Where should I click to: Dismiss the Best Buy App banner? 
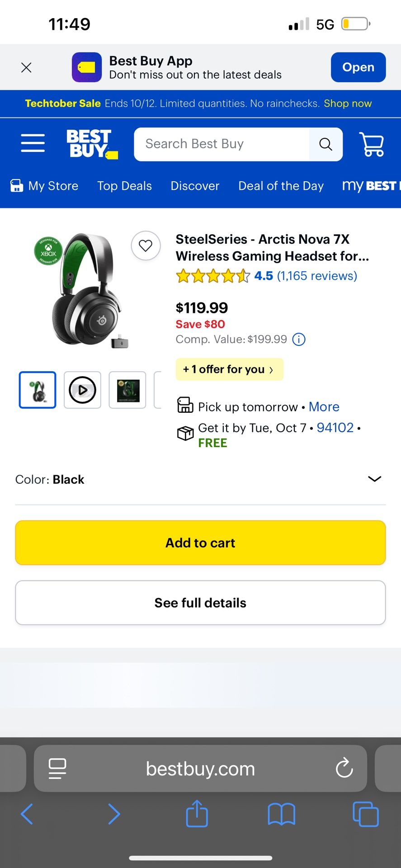pyautogui.click(x=26, y=67)
